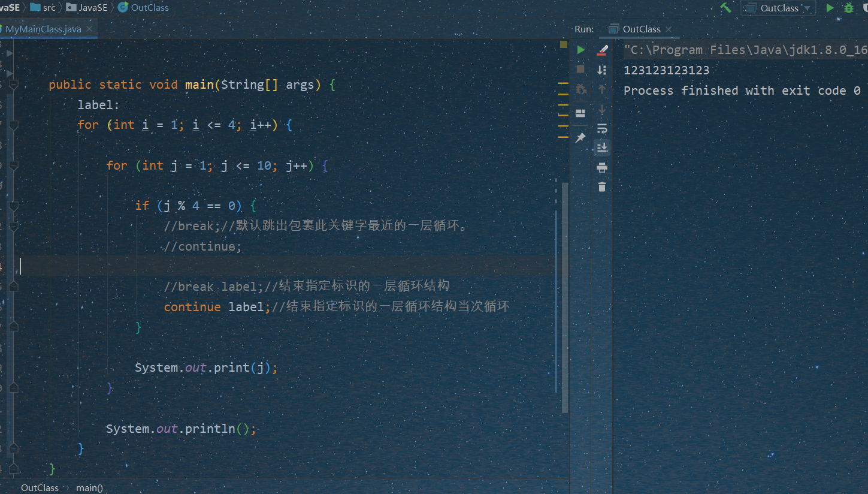
Task: Open the JavaSE folder breadcrumb
Action: click(87, 8)
